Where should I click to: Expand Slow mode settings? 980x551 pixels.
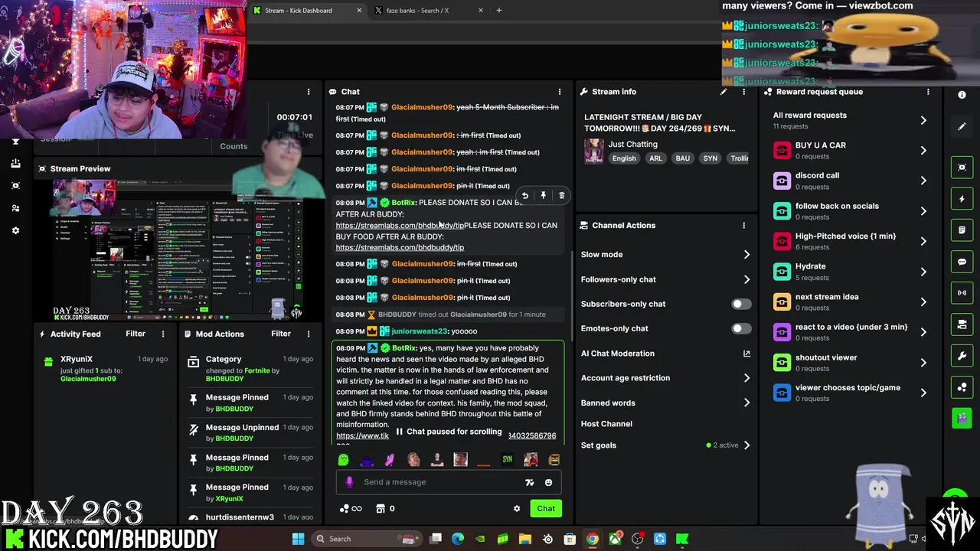click(x=665, y=255)
